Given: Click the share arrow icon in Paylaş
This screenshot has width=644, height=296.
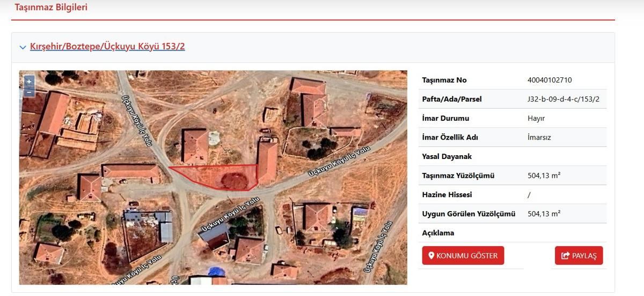Looking at the screenshot, I should 565,256.
